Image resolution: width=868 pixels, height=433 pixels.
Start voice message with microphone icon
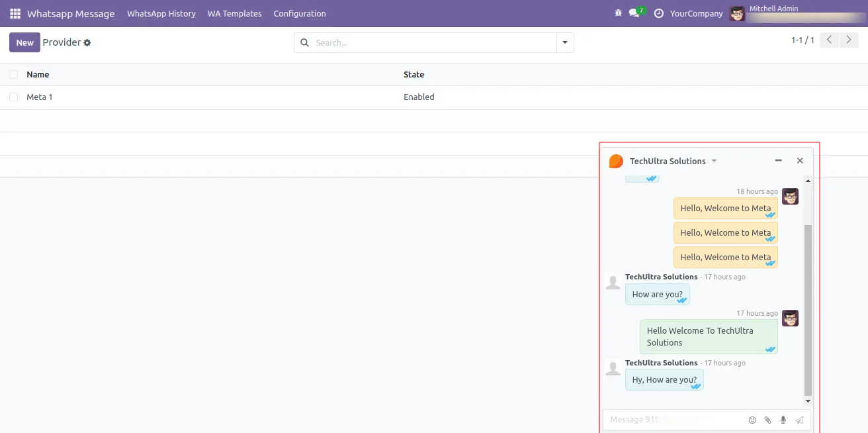coord(783,420)
